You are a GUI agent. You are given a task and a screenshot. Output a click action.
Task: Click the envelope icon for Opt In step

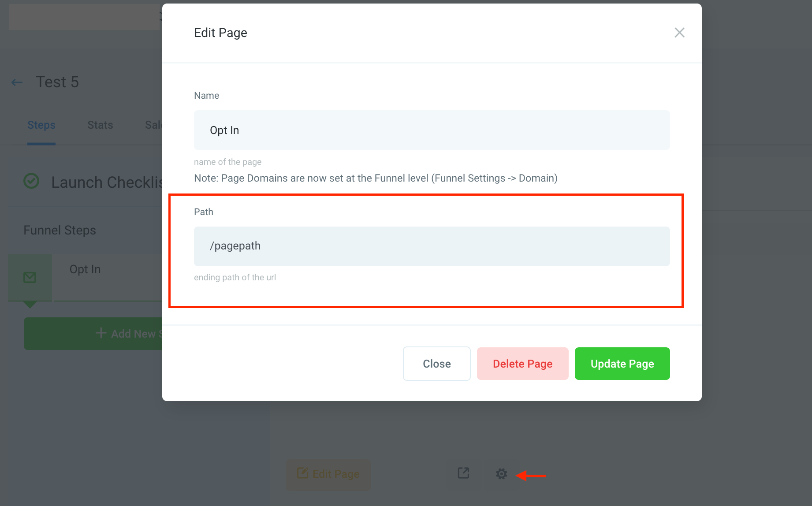[30, 277]
